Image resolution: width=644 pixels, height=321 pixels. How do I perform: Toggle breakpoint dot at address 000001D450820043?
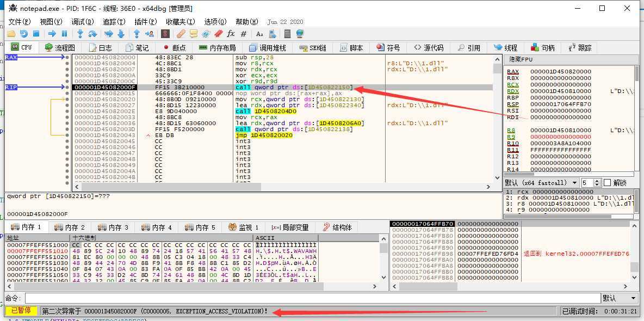click(67, 135)
